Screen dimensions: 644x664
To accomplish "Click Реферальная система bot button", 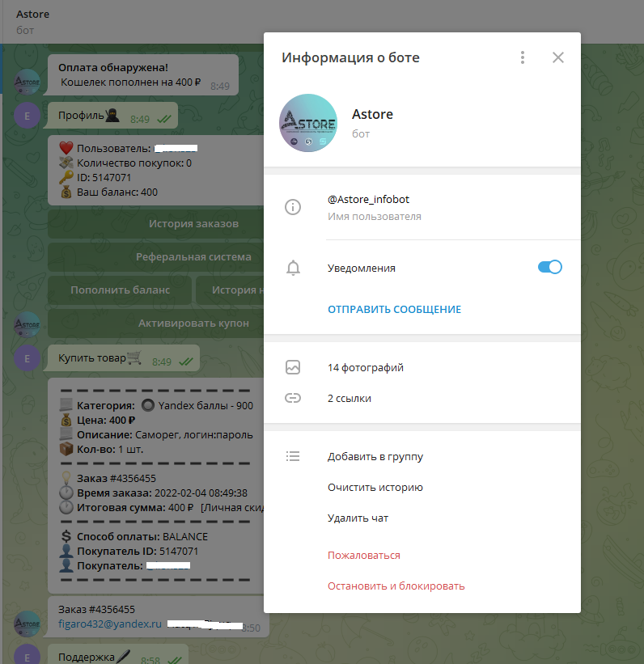I will 156,256.
